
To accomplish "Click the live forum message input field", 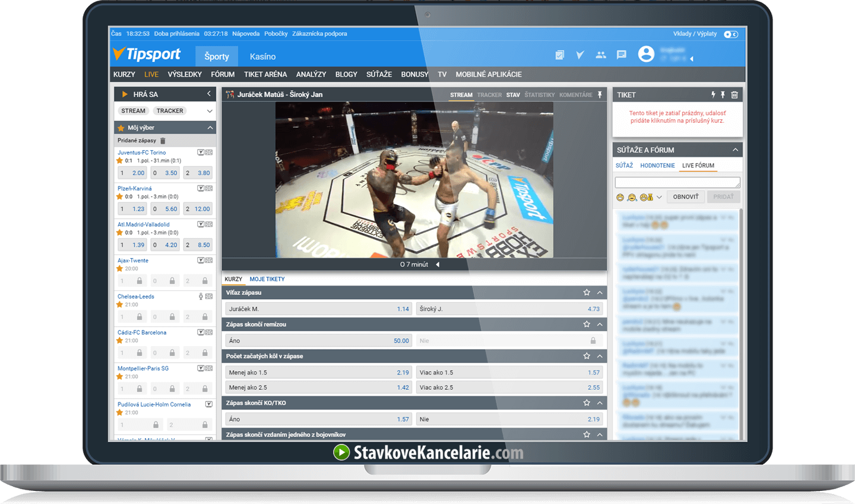I will tap(677, 182).
